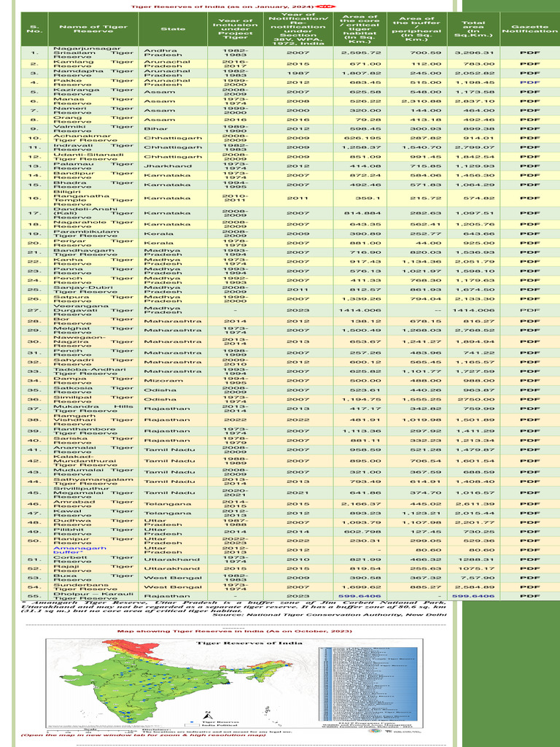Click buffer area value 2,310.88 for Manas
The width and height of the screenshot is (560, 747).
(x=421, y=101)
